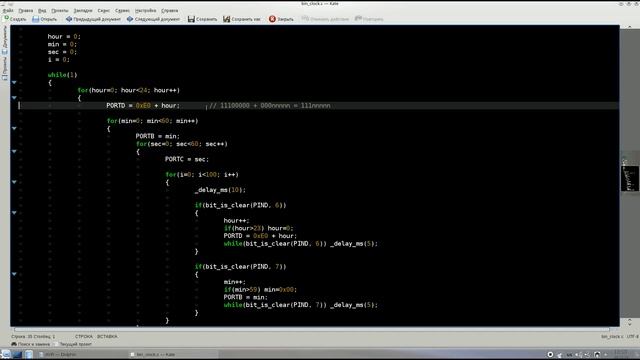
Task: Click the clock in the taskbar
Action: pyautogui.click(x=622, y=354)
